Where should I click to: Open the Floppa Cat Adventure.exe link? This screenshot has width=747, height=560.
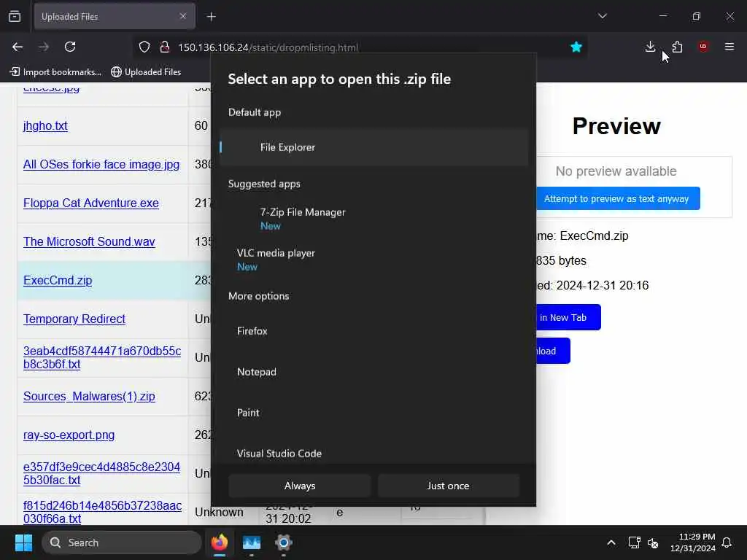pyautogui.click(x=91, y=203)
